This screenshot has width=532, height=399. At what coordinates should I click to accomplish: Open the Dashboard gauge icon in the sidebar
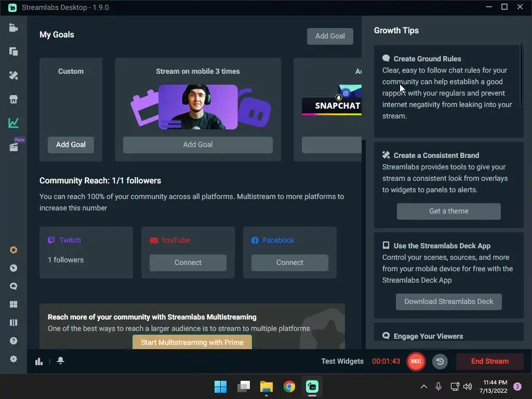pyautogui.click(x=13, y=268)
